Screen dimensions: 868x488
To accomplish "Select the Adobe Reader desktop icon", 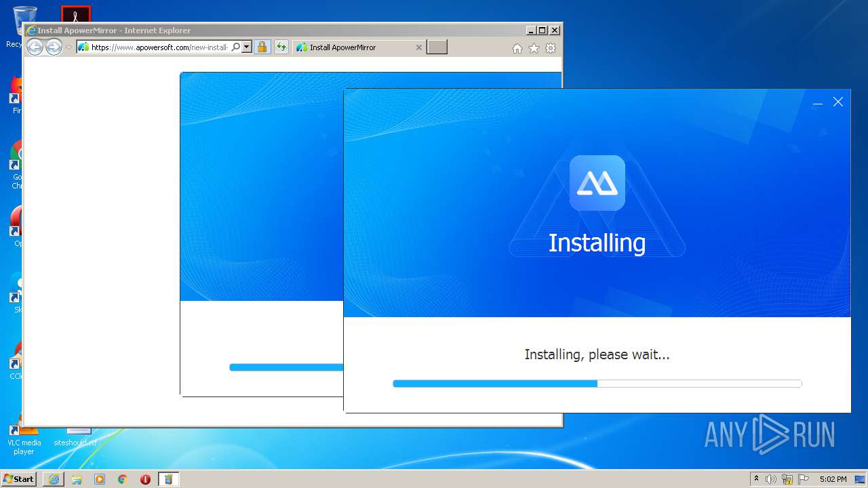I will [75, 14].
